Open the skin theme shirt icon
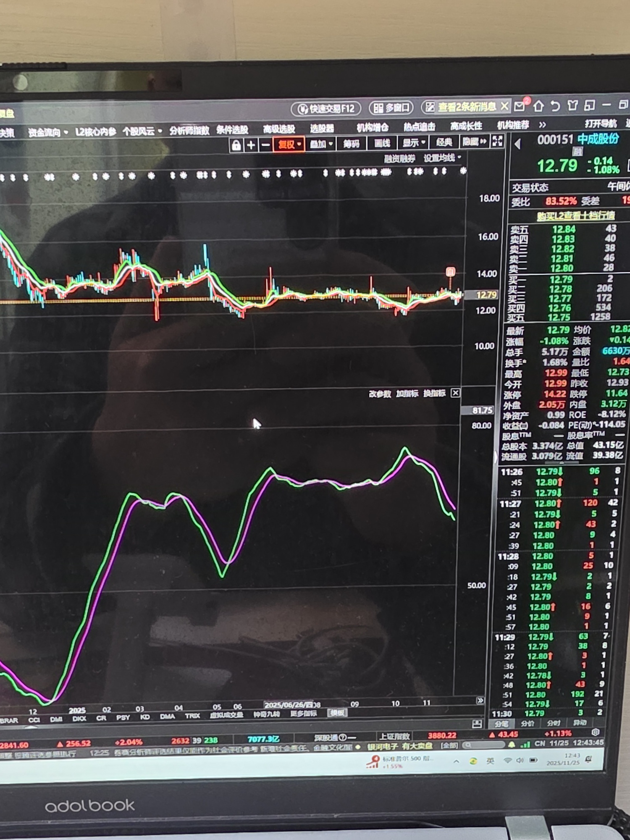 pyautogui.click(x=572, y=105)
